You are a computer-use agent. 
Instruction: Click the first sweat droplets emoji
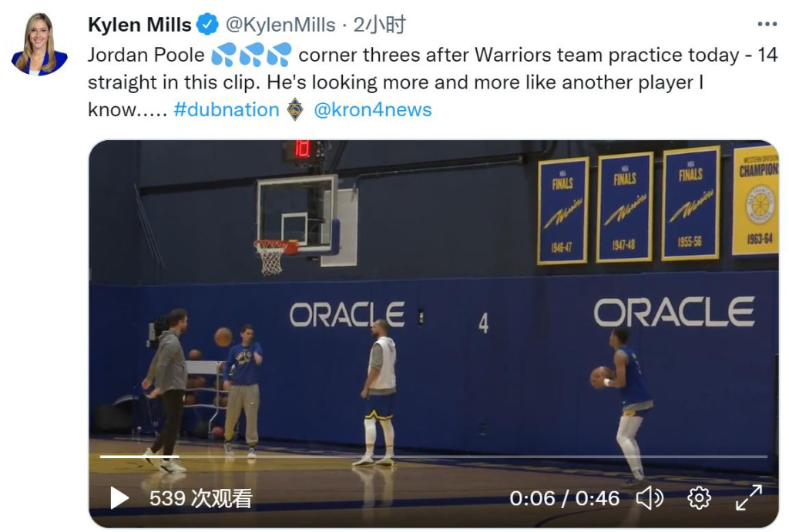pos(223,55)
